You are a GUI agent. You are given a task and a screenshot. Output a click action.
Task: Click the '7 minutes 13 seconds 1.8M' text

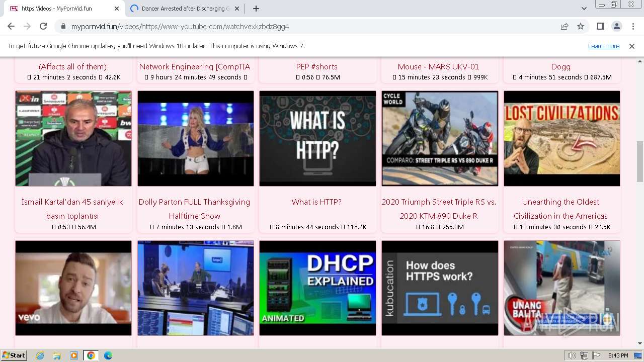(x=196, y=227)
